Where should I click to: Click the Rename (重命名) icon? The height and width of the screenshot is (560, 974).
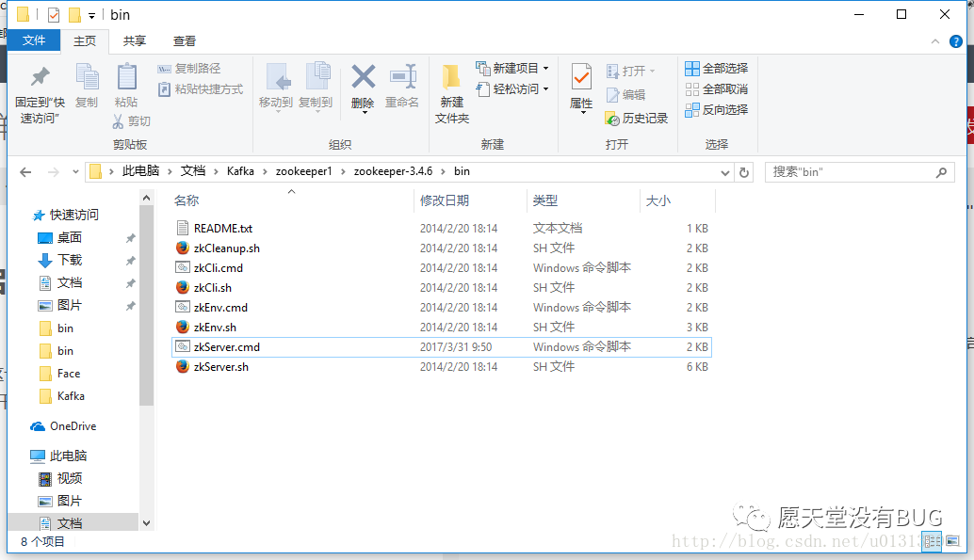click(x=402, y=77)
